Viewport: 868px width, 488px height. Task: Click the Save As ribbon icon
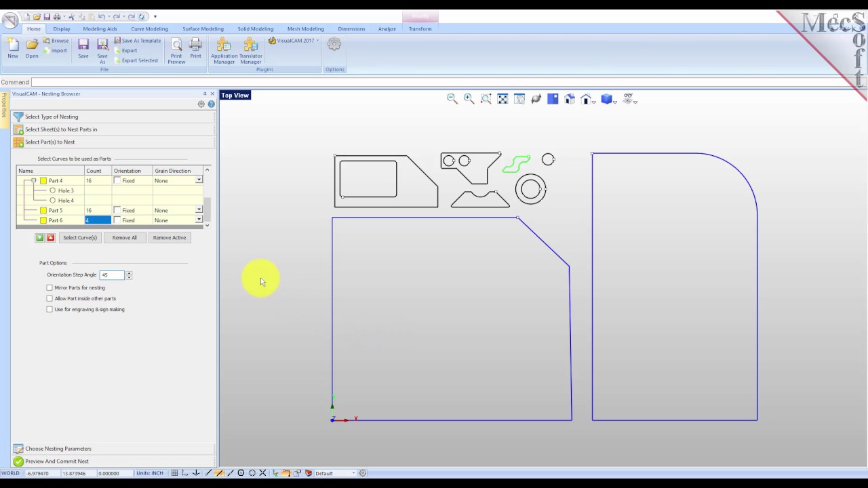102,51
